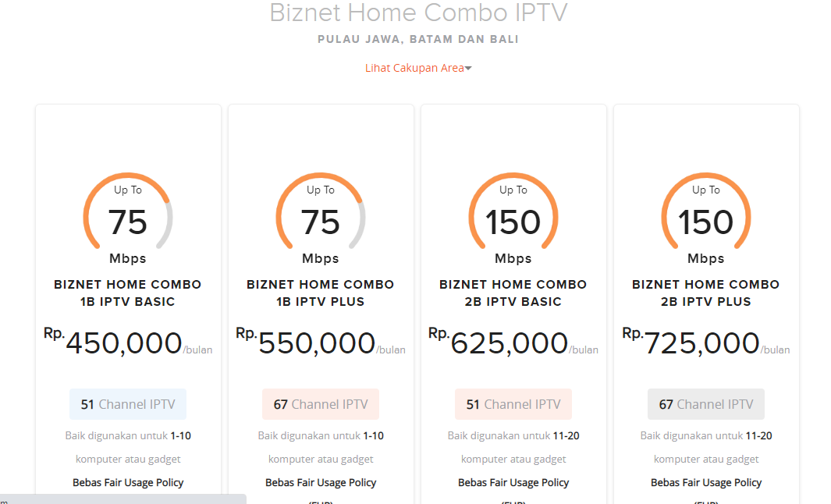Viewport: 831px width, 504px height.
Task: Click the Rp. 725,000 per bulan price
Action: (x=706, y=343)
